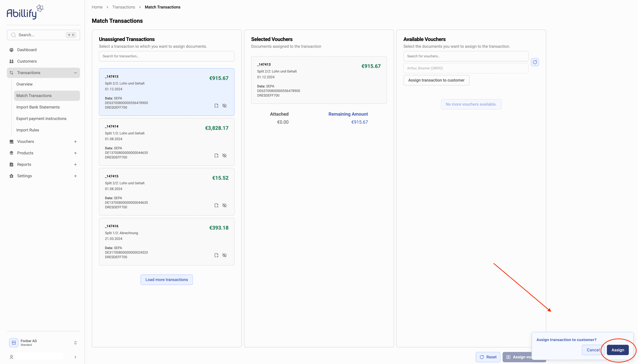Click document icon on transaction _147416
This screenshot has width=638, height=364.
[x=216, y=255]
